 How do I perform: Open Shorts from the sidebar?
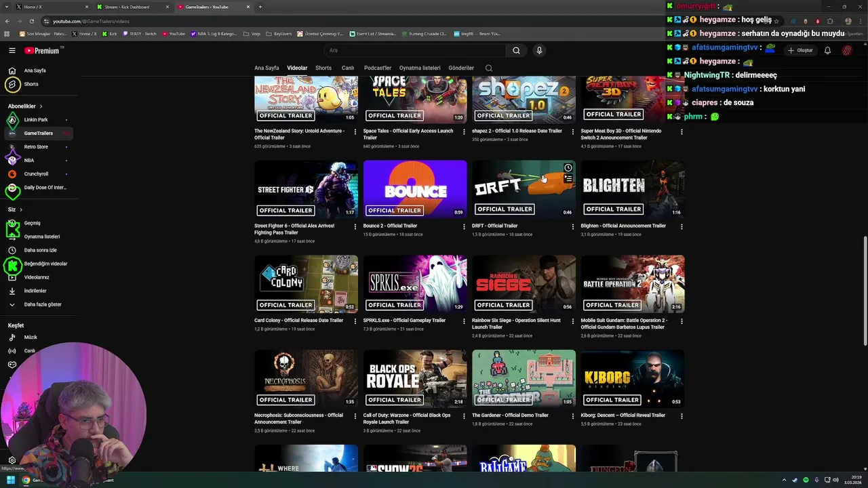click(x=37, y=84)
